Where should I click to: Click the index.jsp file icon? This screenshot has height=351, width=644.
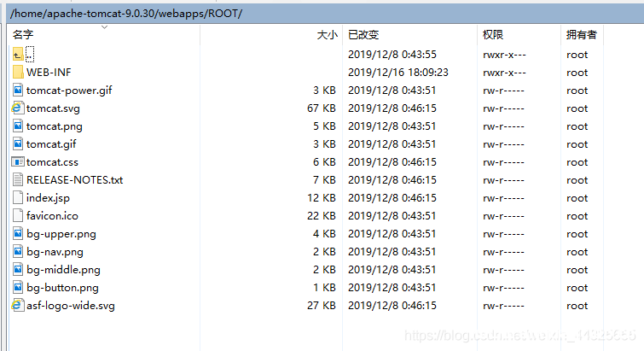(x=18, y=198)
